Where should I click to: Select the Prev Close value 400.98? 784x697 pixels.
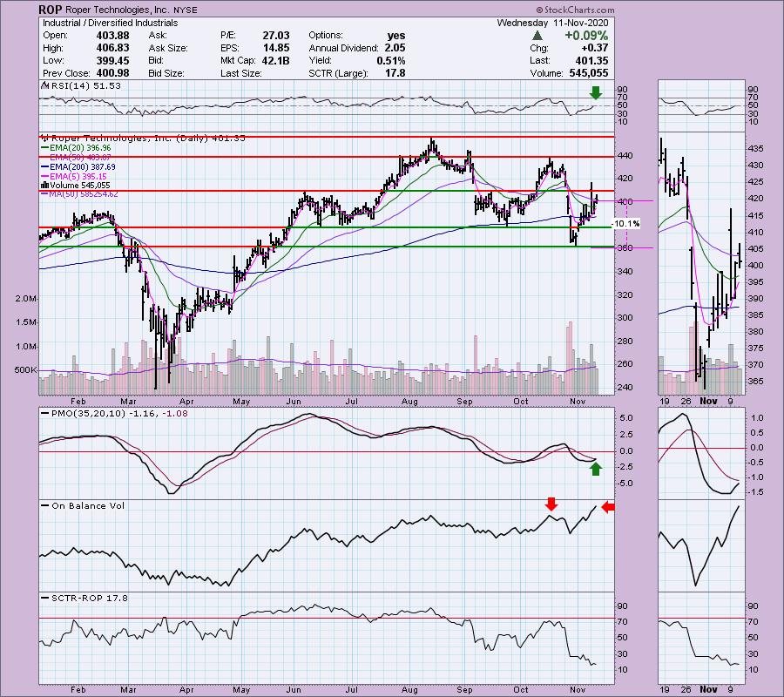[112, 73]
